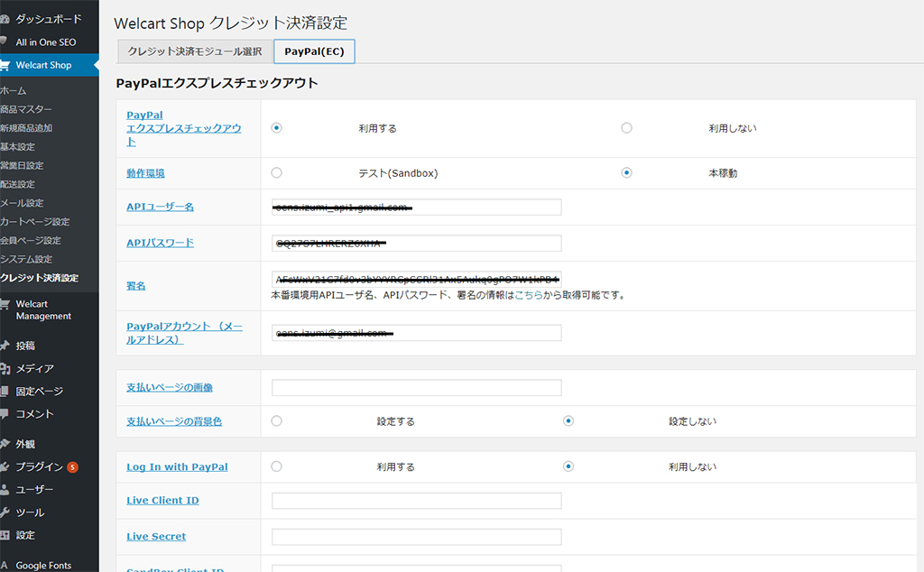Click the 動作環境 label link
Image resolution: width=924 pixels, height=572 pixels.
[145, 173]
